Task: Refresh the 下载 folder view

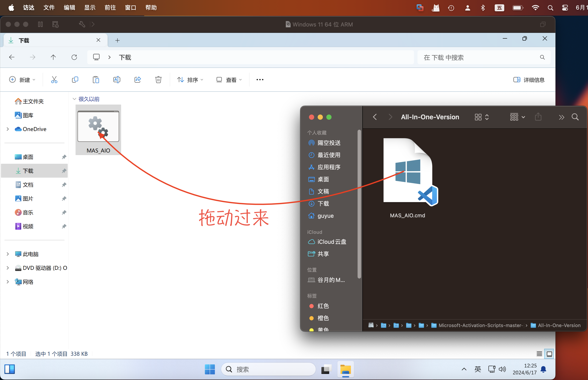Action: point(74,57)
